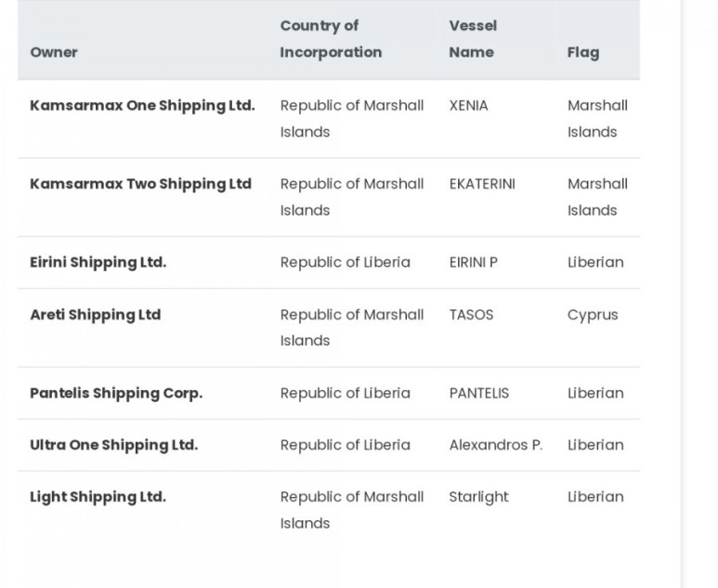Image resolution: width=718 pixels, height=588 pixels.
Task: Click Republic of Liberia in Eirini row
Action: pyautogui.click(x=346, y=262)
